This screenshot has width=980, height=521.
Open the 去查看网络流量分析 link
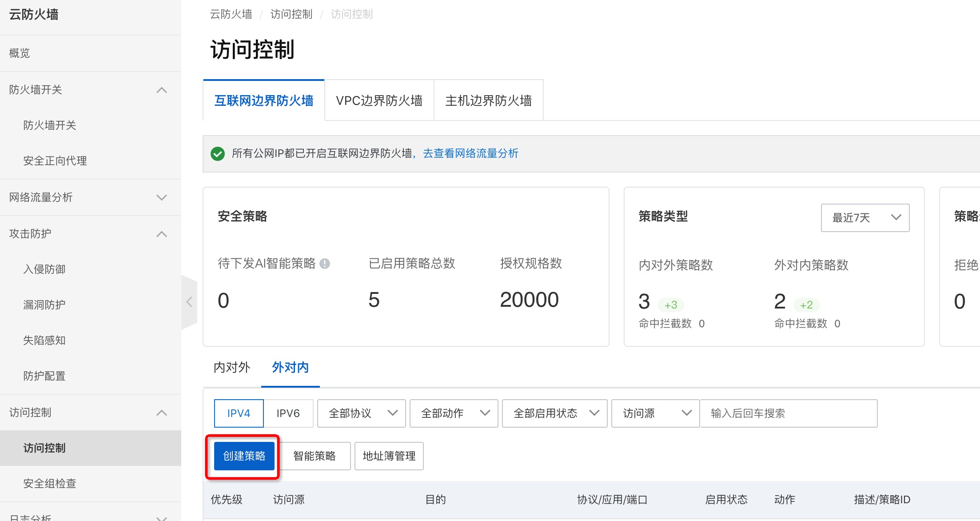[x=470, y=153]
